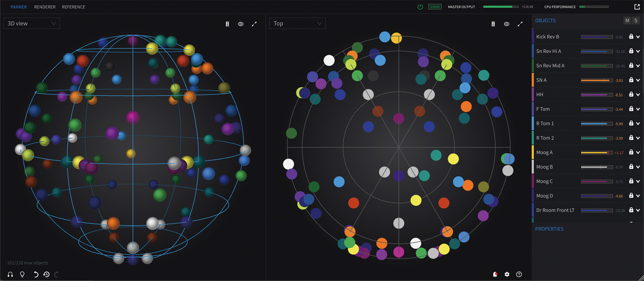This screenshot has height=281, width=644.
Task: Open the Top view selector dropdown
Action: point(297,23)
